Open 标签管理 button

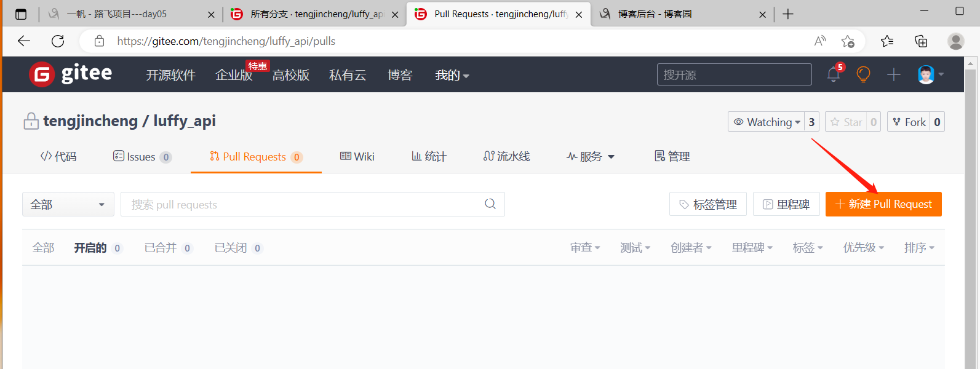[x=708, y=204]
